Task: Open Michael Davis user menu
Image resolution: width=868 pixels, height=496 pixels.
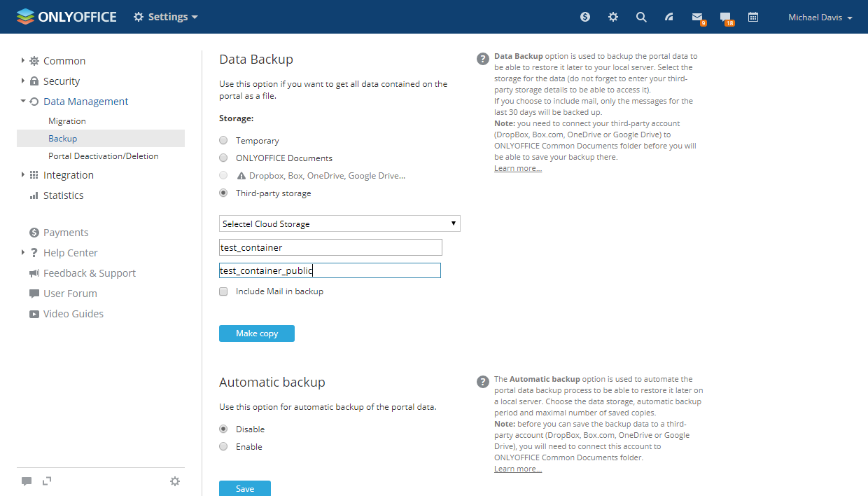Action: point(820,18)
